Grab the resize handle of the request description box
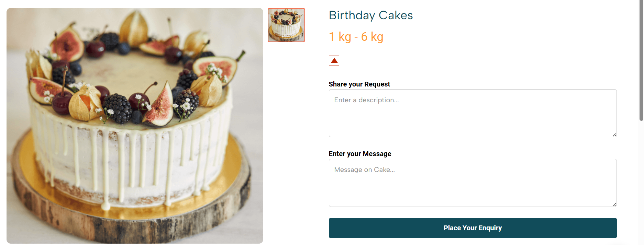 click(614, 135)
